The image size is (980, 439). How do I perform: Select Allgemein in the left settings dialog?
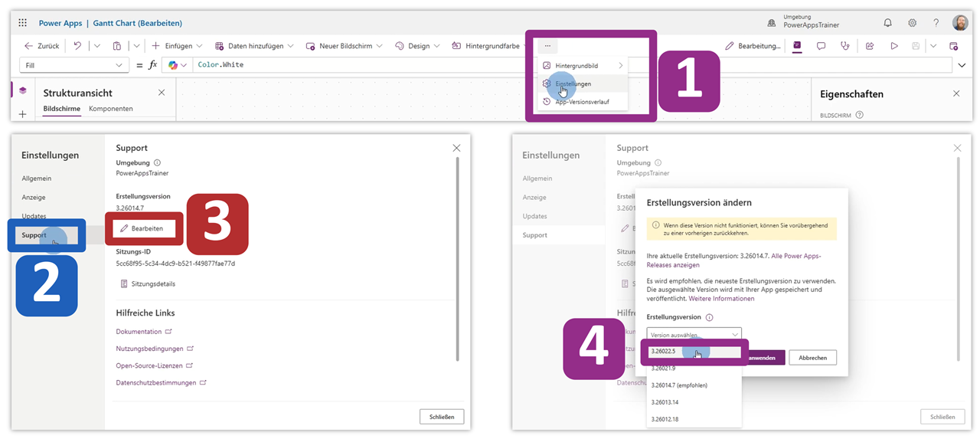tap(37, 179)
